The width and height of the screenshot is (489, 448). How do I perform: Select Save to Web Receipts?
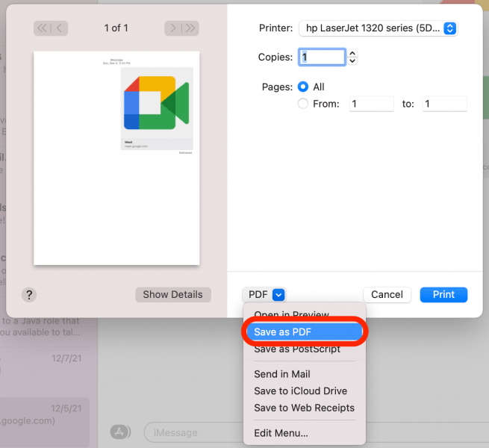304,408
